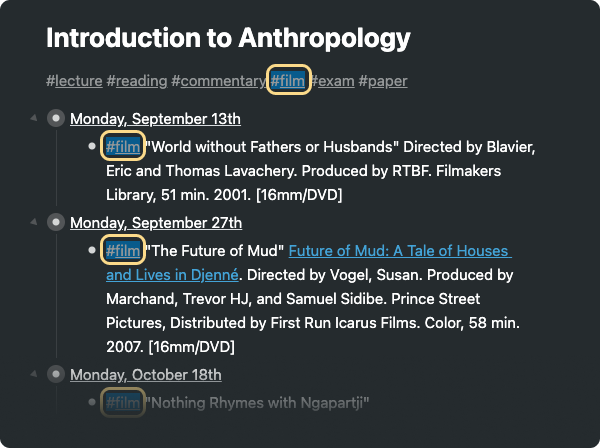Click bullet dot beside The Future of Mud
600x448 pixels.
coord(92,250)
